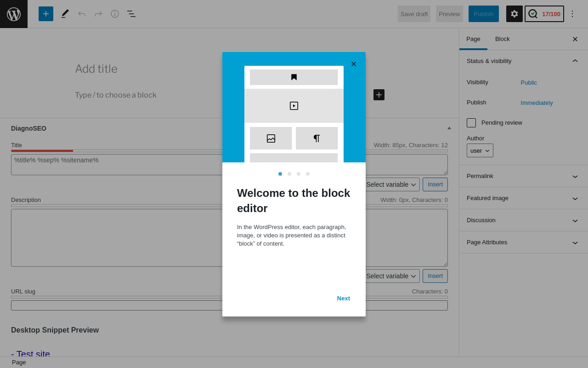Switch to the Page tab
The image size is (588, 368).
coord(473,39)
